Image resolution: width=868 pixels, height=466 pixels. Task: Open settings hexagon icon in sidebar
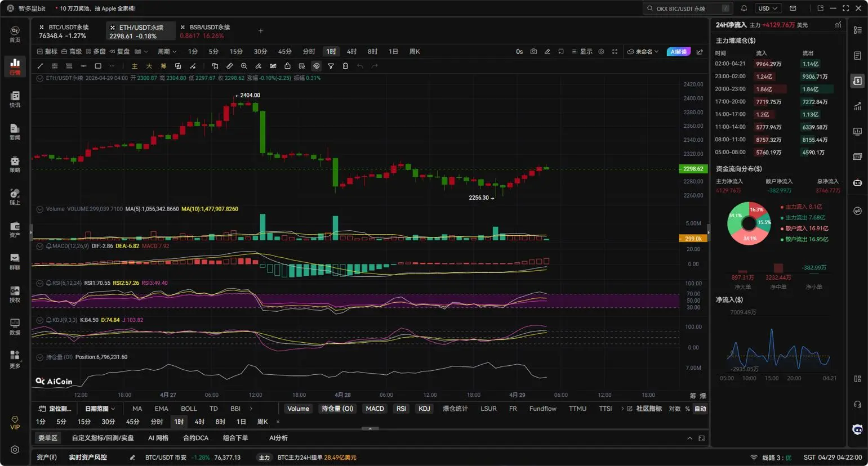click(15, 450)
